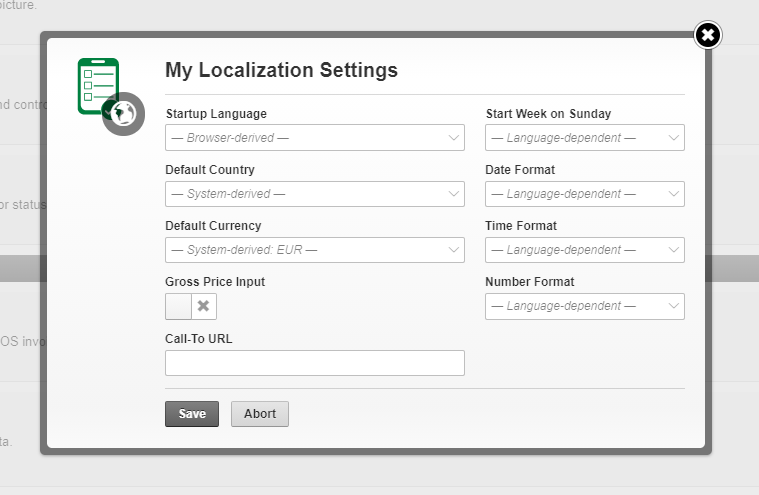Click the Time Format label
Viewport: 759px width, 495px height.
click(x=521, y=226)
